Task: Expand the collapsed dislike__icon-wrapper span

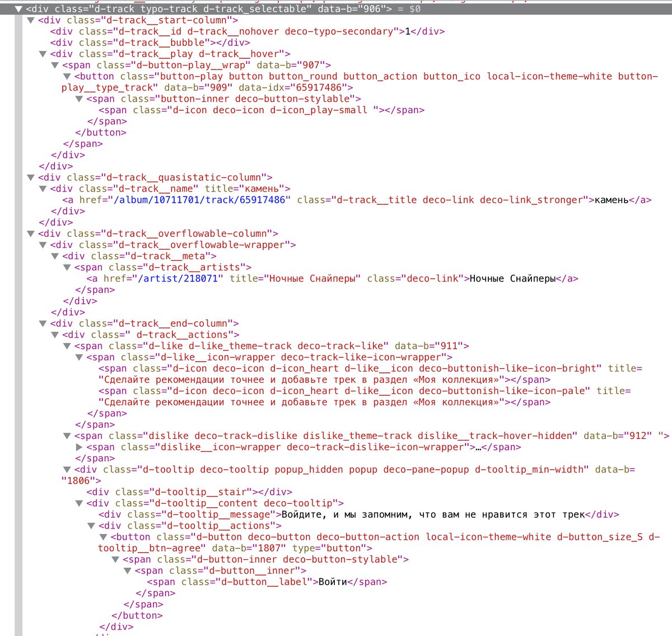Action: click(80, 447)
